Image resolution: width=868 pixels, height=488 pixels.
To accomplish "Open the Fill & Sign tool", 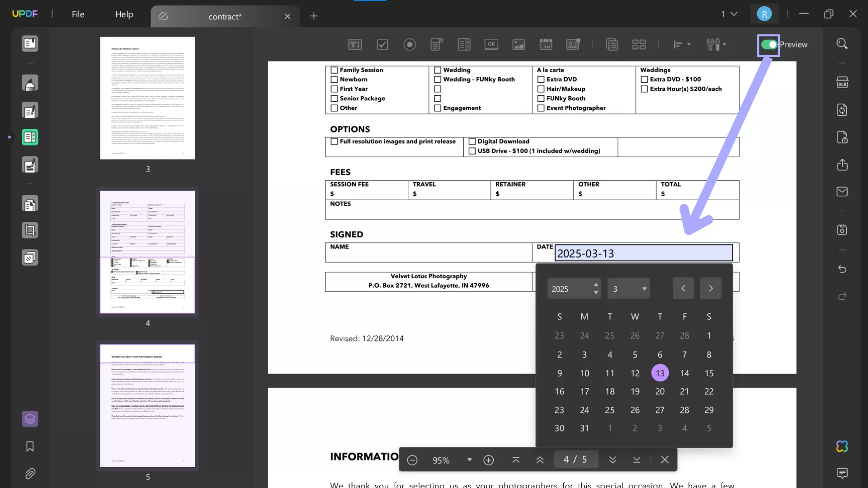I will pos(30,165).
